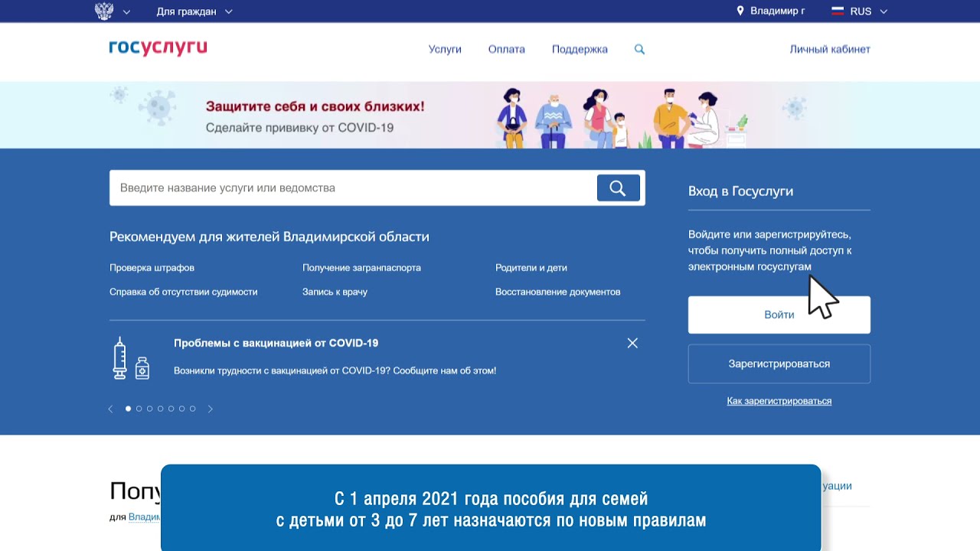
Task: Click the 'Вход в Госуслуги' heading
Action: tap(740, 191)
